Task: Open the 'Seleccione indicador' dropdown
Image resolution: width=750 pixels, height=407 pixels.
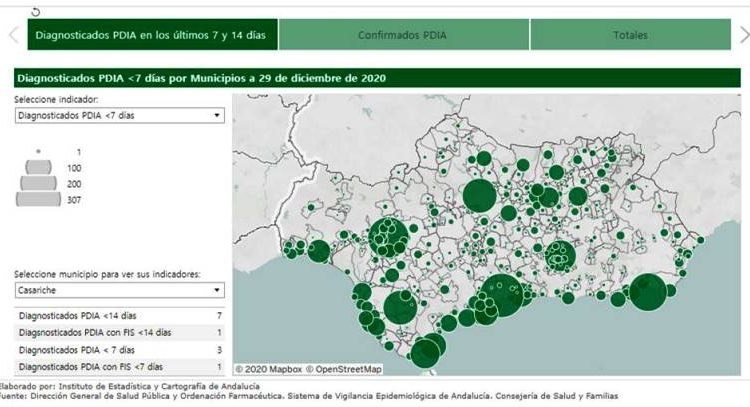Action: tap(118, 116)
